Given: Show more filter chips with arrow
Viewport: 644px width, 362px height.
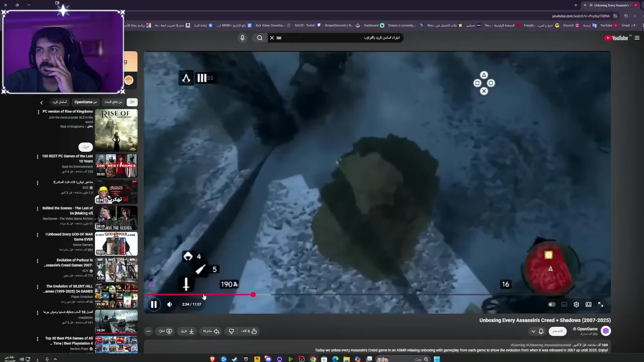Looking at the screenshot, I should [x=42, y=102].
